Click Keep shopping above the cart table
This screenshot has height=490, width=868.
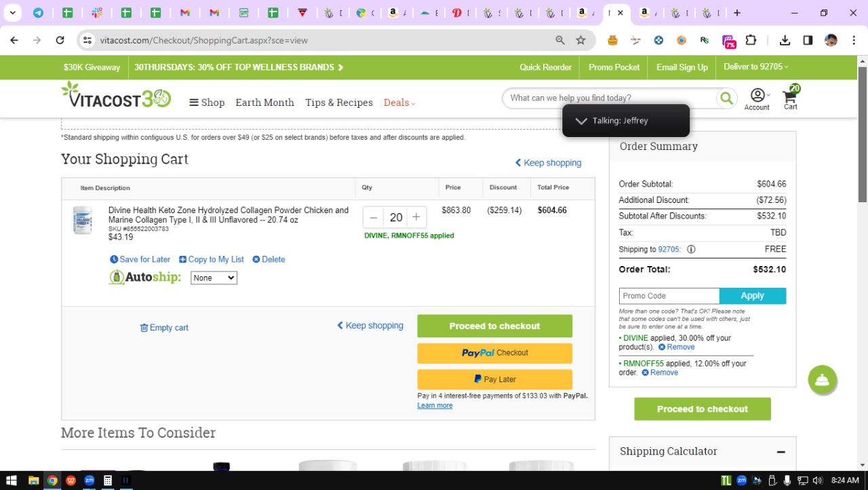[548, 163]
